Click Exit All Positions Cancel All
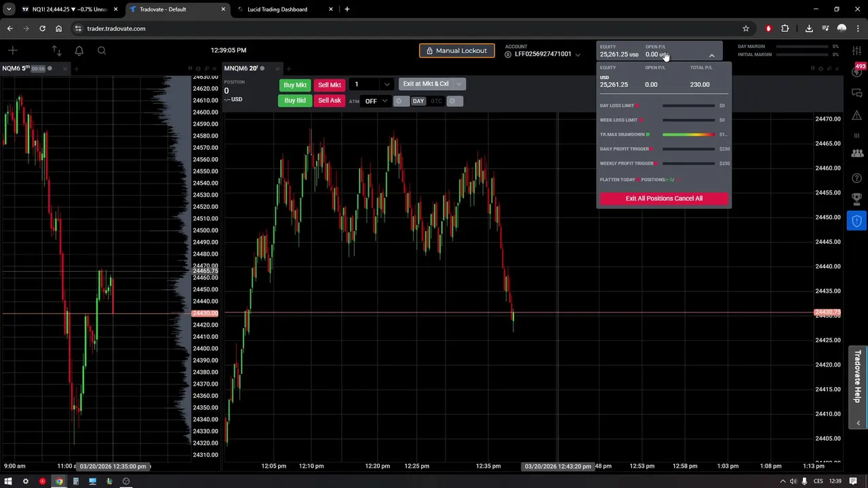The image size is (868, 488). [x=664, y=199]
